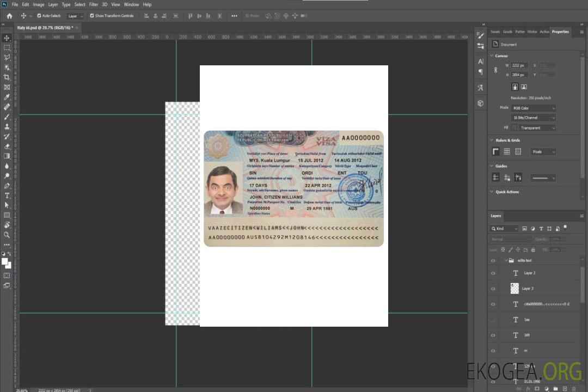The image size is (588, 392).
Task: Select the Path Selection tool
Action: (x=7, y=205)
